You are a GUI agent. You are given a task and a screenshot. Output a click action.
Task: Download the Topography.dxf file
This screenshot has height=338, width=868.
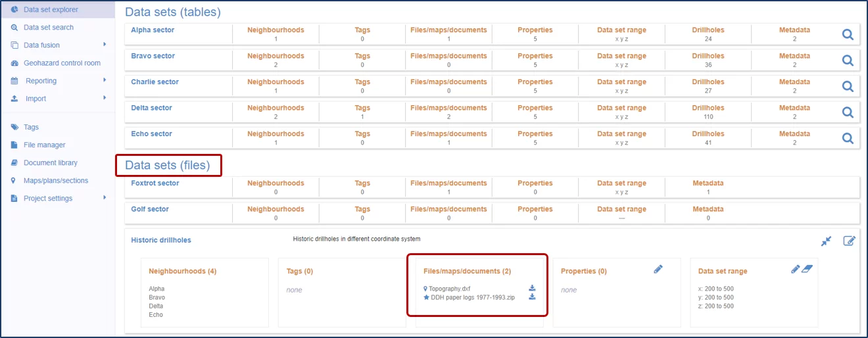point(532,288)
